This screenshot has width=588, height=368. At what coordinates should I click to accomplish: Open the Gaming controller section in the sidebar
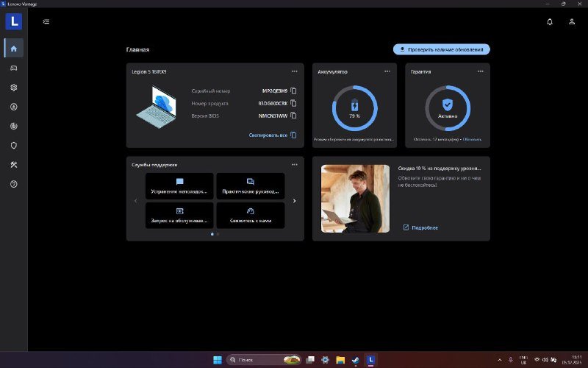[14, 68]
